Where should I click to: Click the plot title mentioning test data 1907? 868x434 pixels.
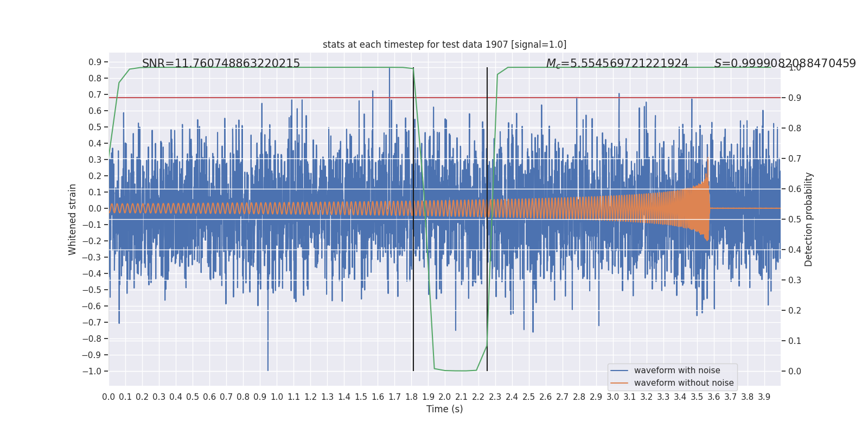point(444,44)
